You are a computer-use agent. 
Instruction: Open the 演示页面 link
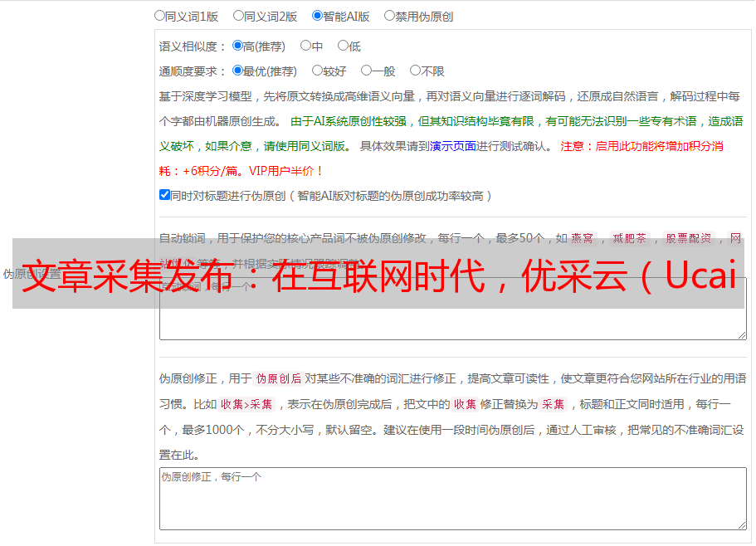pyautogui.click(x=453, y=146)
